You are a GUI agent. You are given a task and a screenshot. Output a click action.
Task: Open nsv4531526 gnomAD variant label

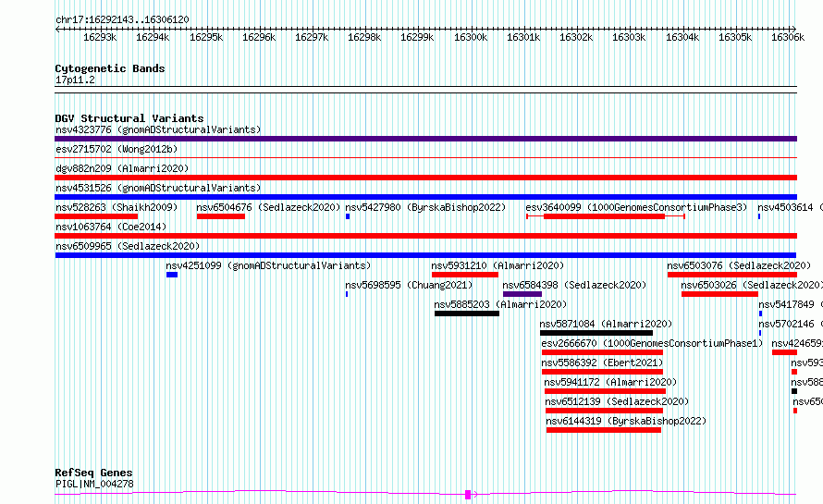tap(158, 188)
